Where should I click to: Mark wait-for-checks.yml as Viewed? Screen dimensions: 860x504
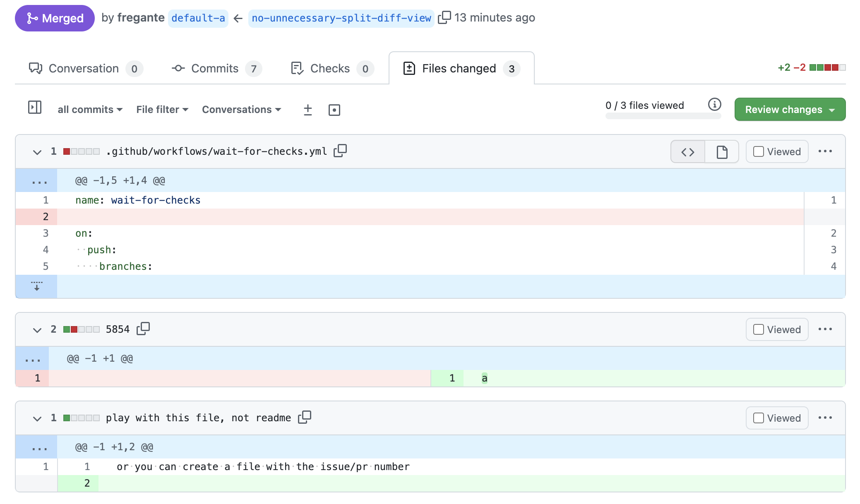pyautogui.click(x=759, y=151)
